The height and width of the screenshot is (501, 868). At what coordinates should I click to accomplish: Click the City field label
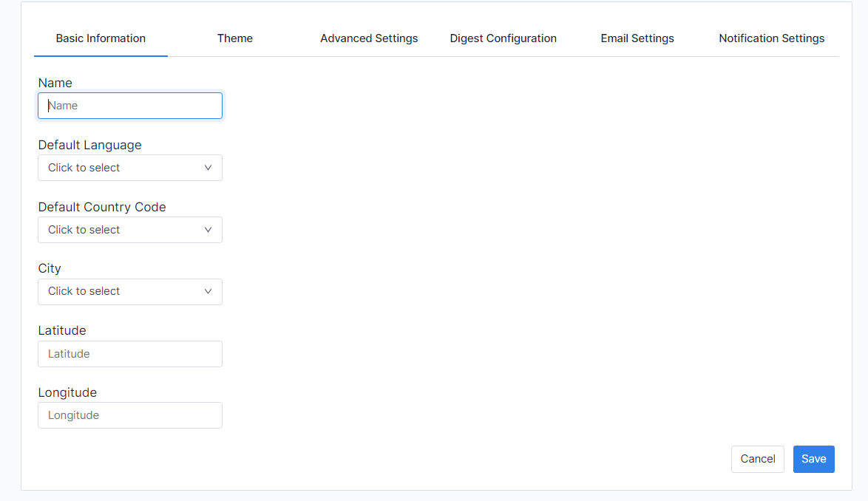[50, 268]
